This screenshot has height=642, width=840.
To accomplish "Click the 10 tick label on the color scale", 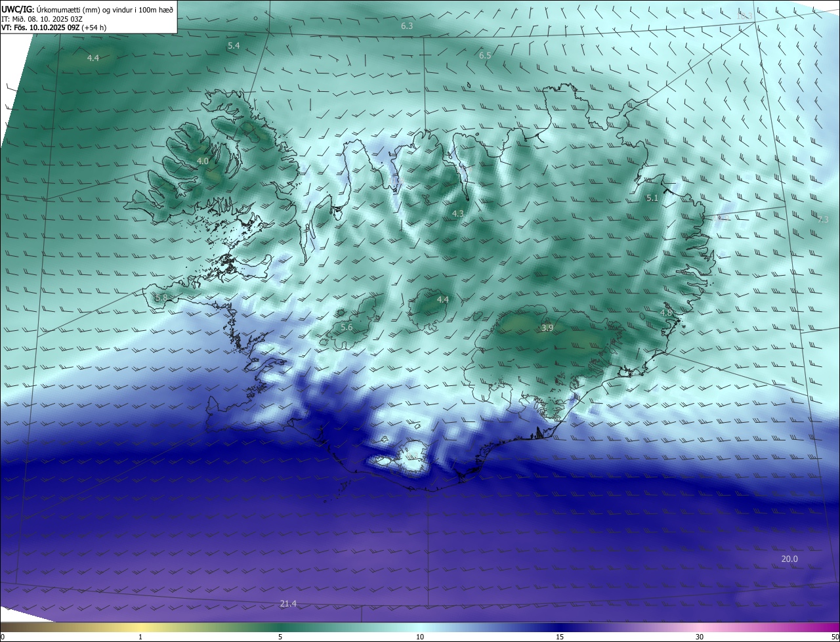I will [420, 637].
